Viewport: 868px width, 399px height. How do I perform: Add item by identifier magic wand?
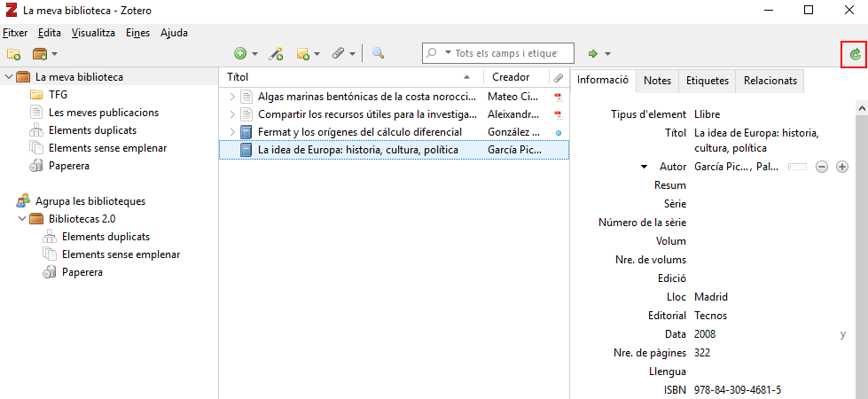pos(276,54)
